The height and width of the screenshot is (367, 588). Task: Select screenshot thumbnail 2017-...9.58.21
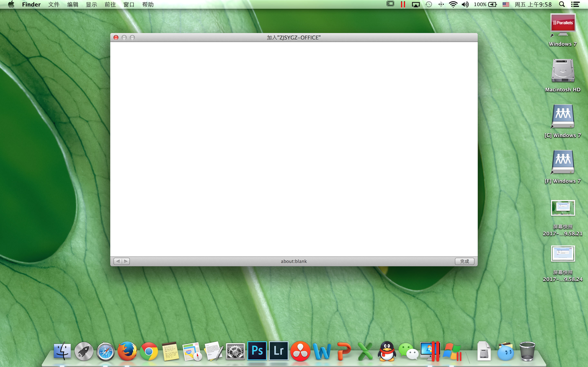coord(563,208)
